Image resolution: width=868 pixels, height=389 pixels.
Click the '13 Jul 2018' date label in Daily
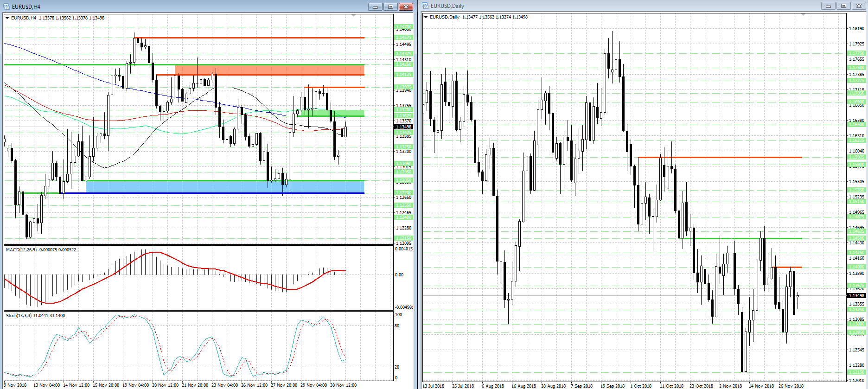tap(433, 386)
